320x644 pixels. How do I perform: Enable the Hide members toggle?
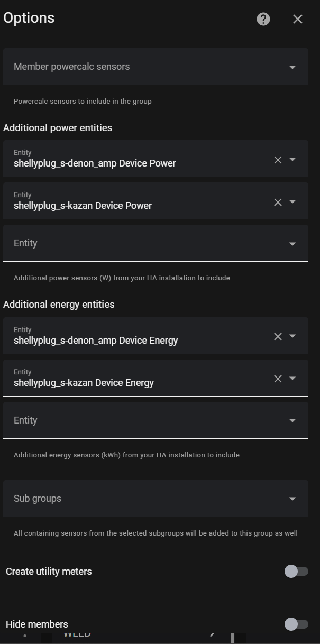(296, 624)
